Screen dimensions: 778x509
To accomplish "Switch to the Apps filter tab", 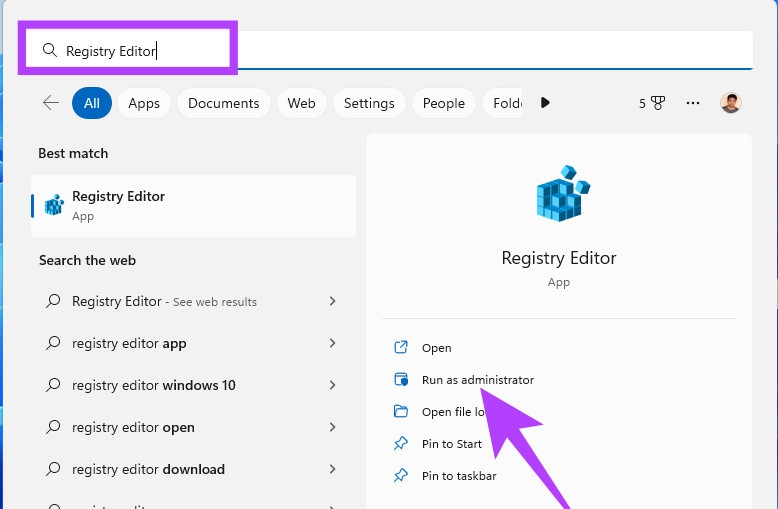I will pyautogui.click(x=144, y=103).
